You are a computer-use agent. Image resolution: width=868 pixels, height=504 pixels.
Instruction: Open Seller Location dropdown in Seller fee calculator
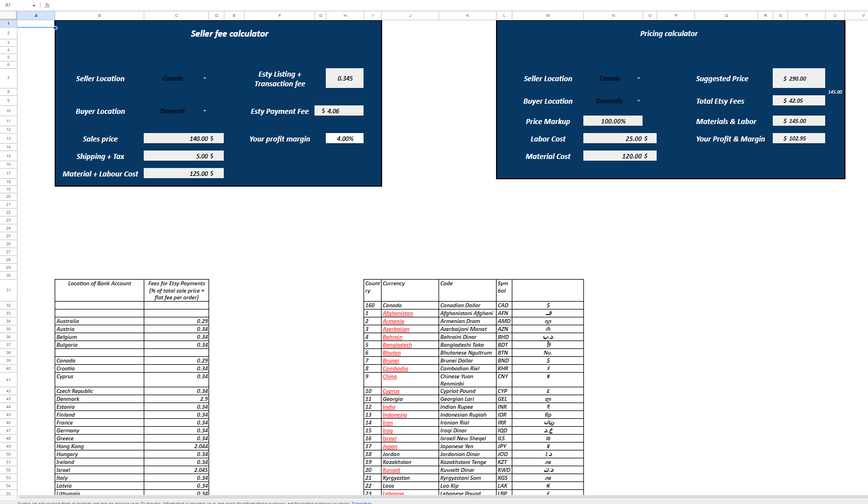coord(205,78)
